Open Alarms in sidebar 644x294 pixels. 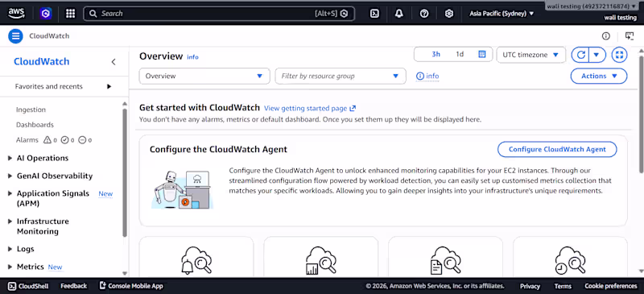point(27,140)
